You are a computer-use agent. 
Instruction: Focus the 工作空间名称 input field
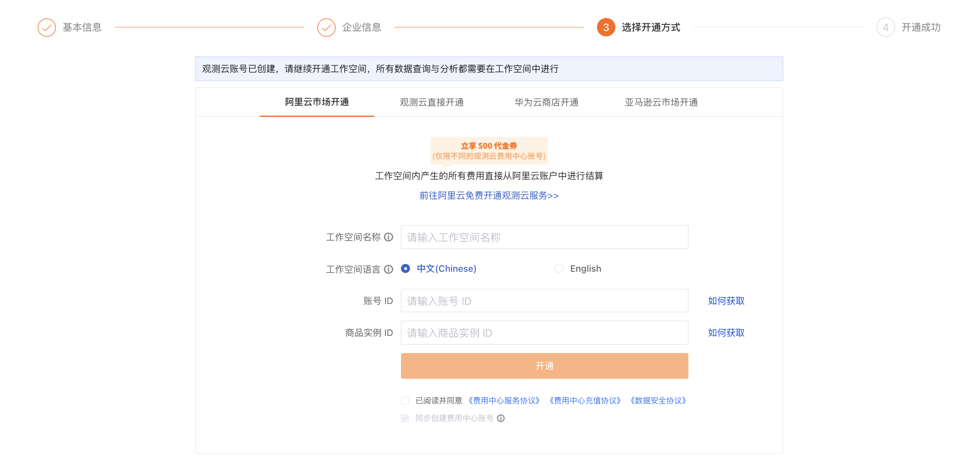(544, 237)
